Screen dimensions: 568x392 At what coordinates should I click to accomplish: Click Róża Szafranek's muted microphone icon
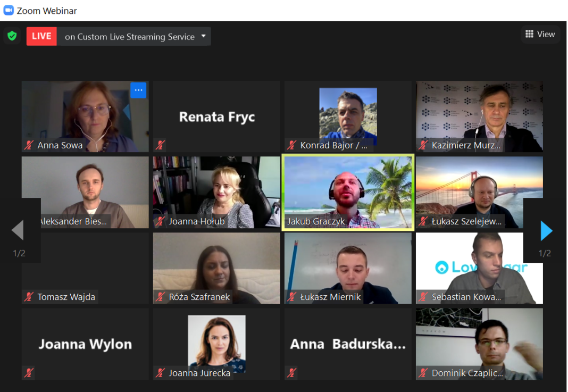160,297
